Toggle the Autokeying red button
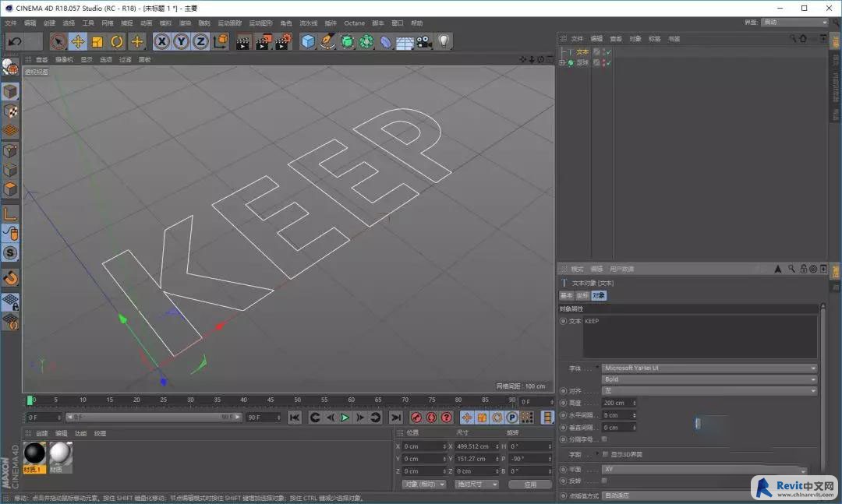 (x=431, y=418)
